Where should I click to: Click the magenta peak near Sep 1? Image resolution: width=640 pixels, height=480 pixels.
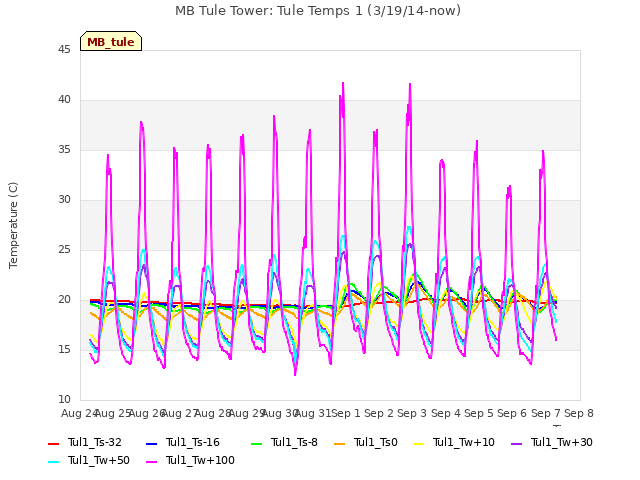coord(343,83)
